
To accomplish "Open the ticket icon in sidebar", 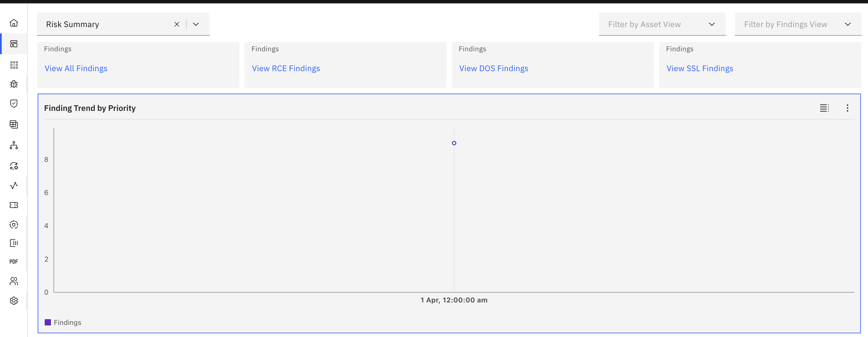I will tap(14, 205).
